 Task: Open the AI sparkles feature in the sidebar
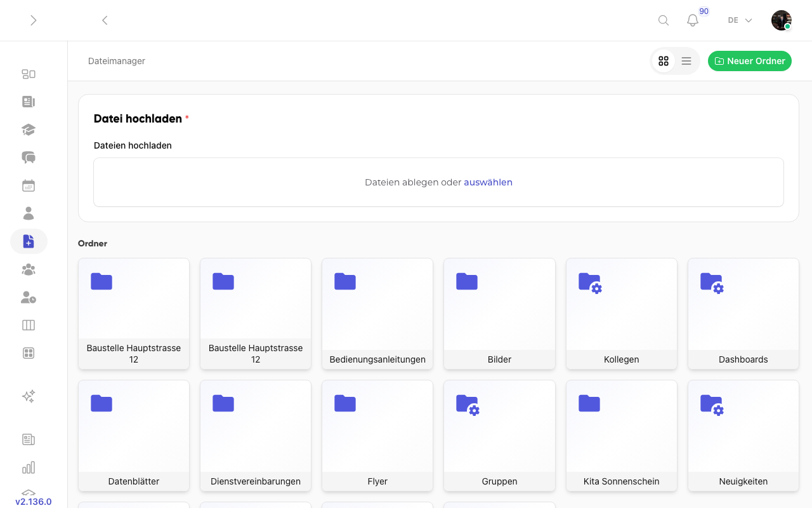click(x=29, y=396)
